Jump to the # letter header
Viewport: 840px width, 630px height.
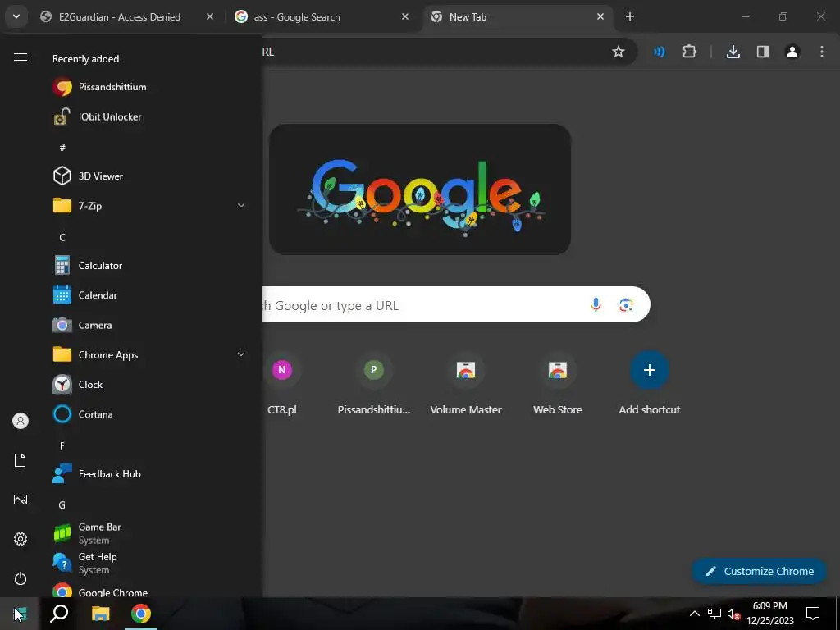click(62, 148)
